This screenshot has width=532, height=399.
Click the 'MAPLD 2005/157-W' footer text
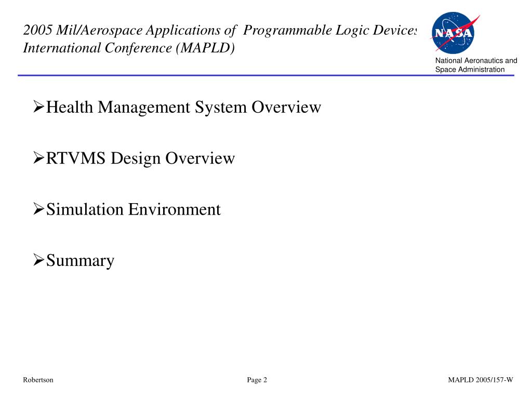click(481, 380)
